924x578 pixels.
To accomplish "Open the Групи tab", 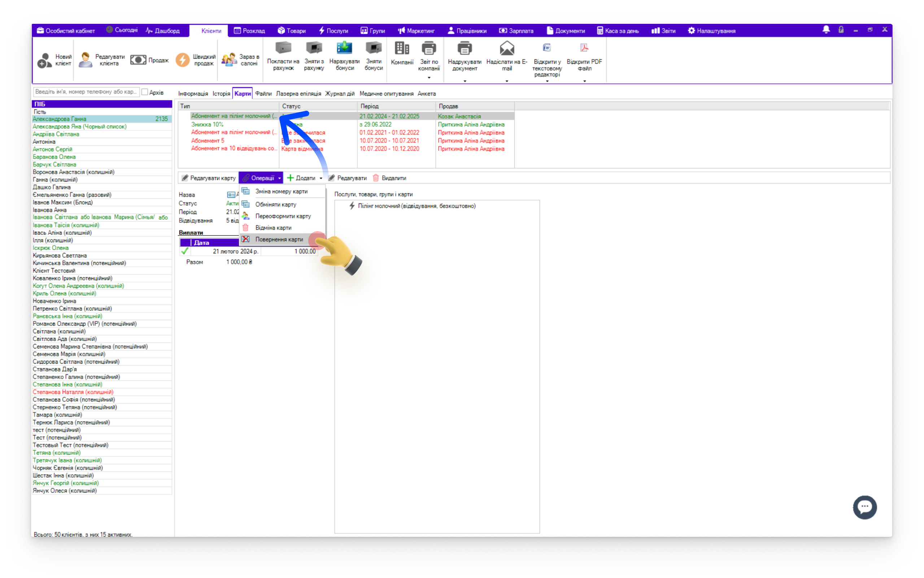I will (372, 31).
